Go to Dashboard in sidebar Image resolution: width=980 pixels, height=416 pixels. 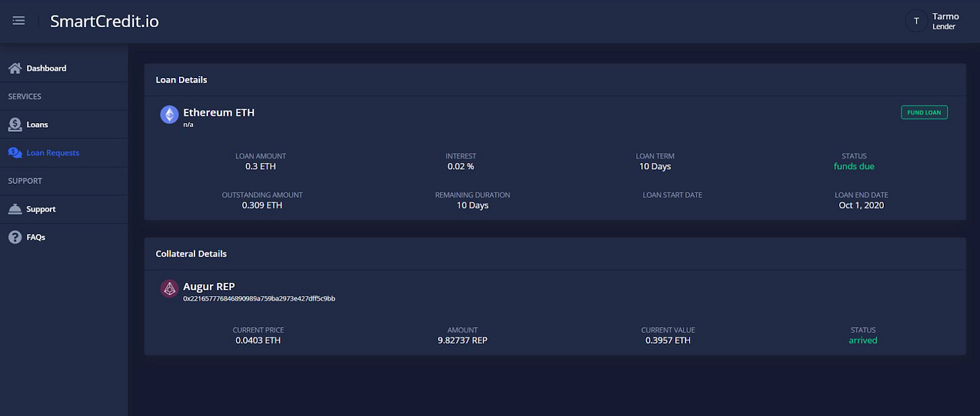click(46, 68)
